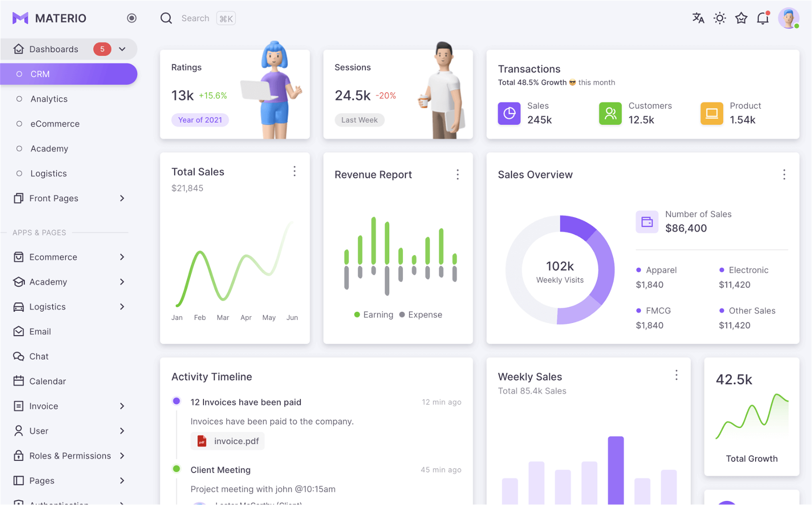The width and height of the screenshot is (812, 505).
Task: Click the search magnifier icon
Action: pos(166,18)
